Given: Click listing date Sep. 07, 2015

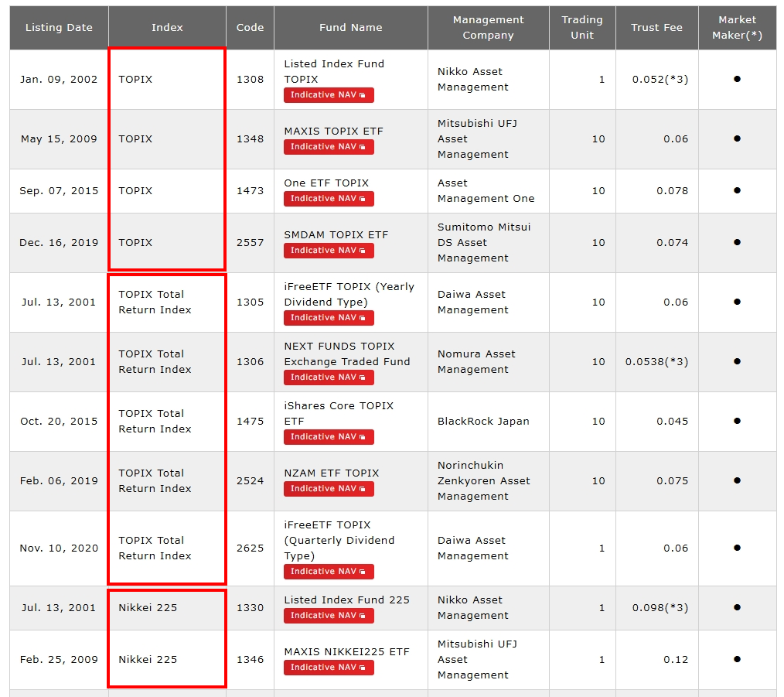Looking at the screenshot, I should coord(59,191).
